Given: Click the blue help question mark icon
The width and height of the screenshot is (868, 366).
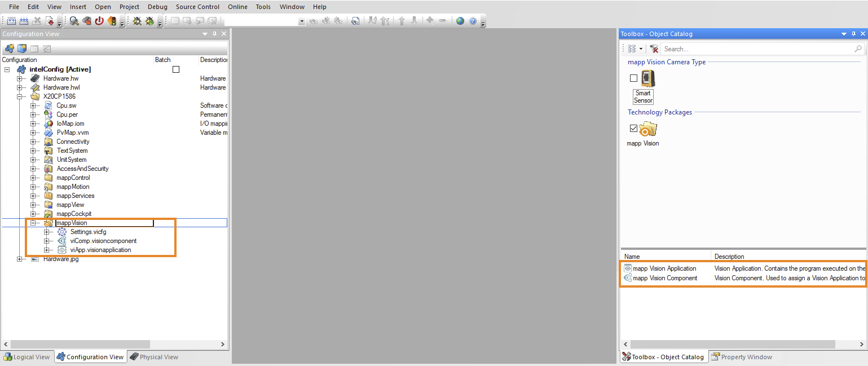Looking at the screenshot, I should [x=473, y=21].
